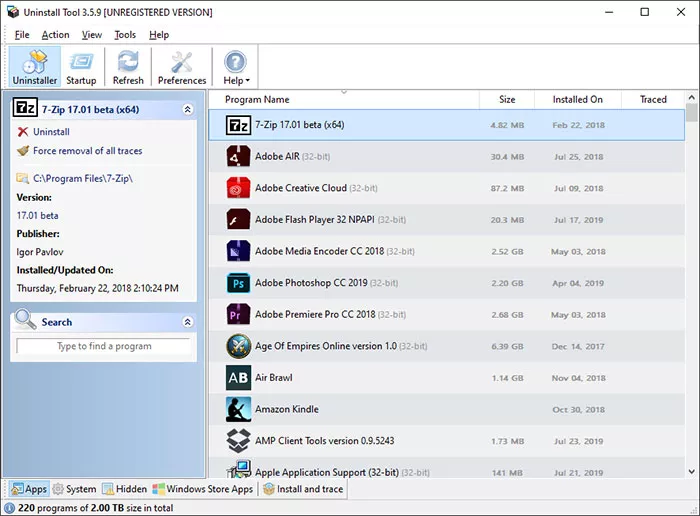The width and height of the screenshot is (700, 516).
Task: Select the 'Adobe Photoshop CC 2019' row text
Action: point(311,283)
